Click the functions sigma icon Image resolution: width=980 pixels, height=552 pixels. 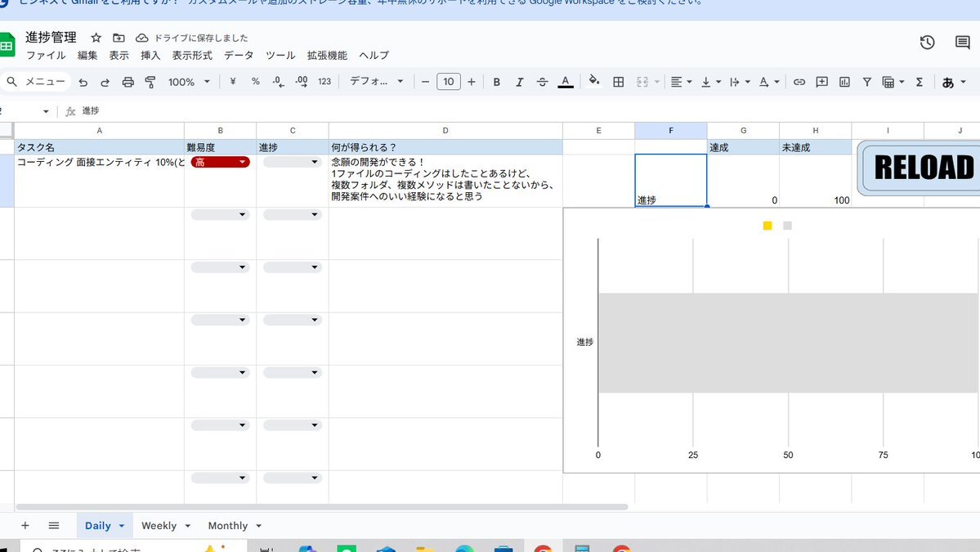920,82
